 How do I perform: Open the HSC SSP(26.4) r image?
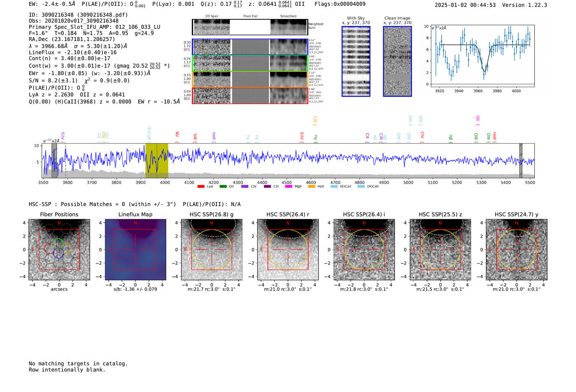(288, 249)
